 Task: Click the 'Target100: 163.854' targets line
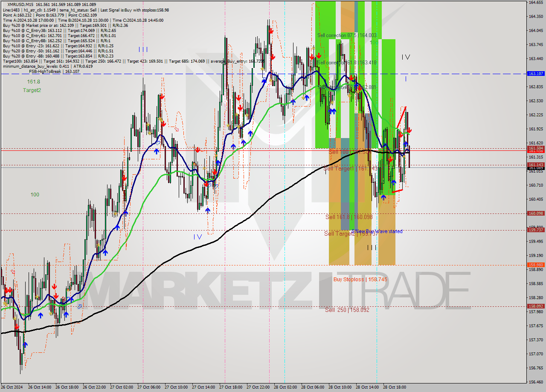(x=133, y=61)
